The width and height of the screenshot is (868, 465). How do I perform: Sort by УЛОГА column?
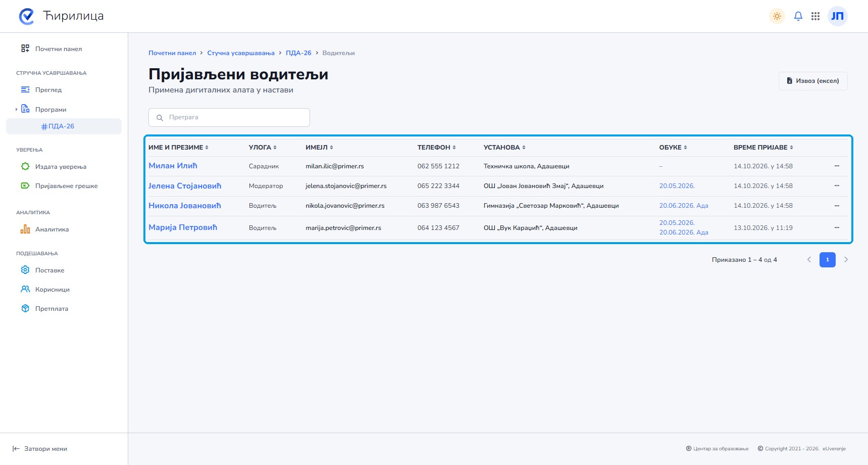263,148
